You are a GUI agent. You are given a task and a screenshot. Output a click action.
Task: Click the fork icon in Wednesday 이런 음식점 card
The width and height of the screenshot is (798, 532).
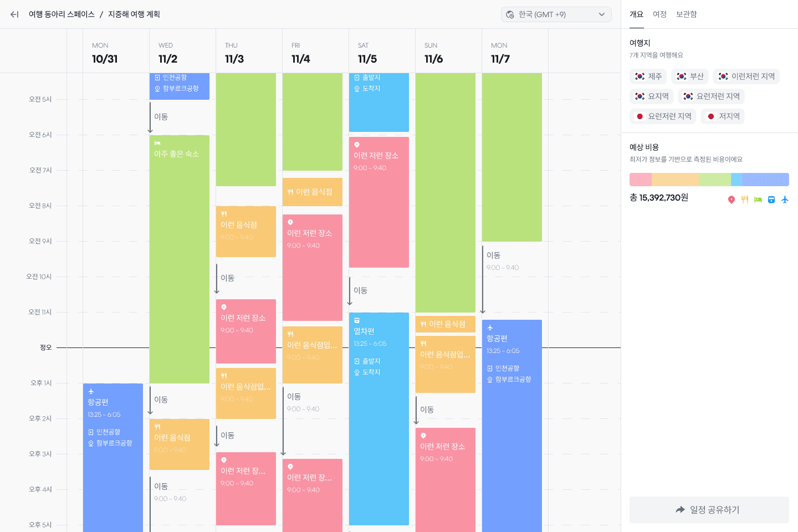tap(157, 427)
